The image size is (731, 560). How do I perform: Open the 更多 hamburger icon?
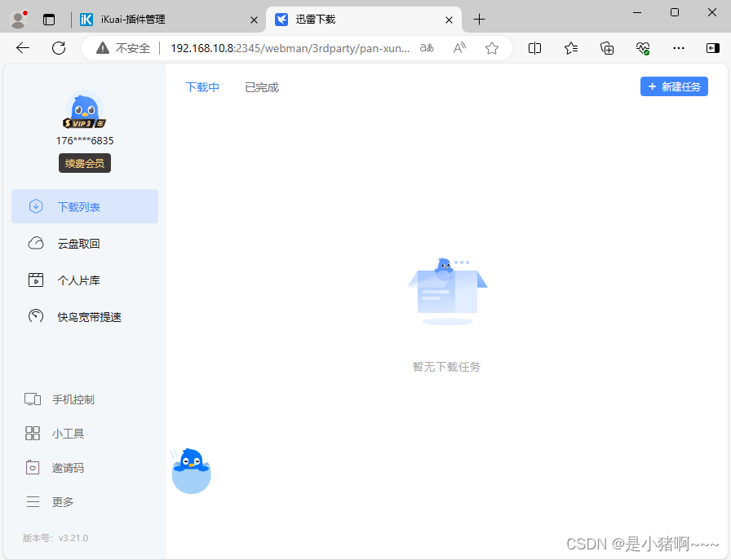pos(33,502)
